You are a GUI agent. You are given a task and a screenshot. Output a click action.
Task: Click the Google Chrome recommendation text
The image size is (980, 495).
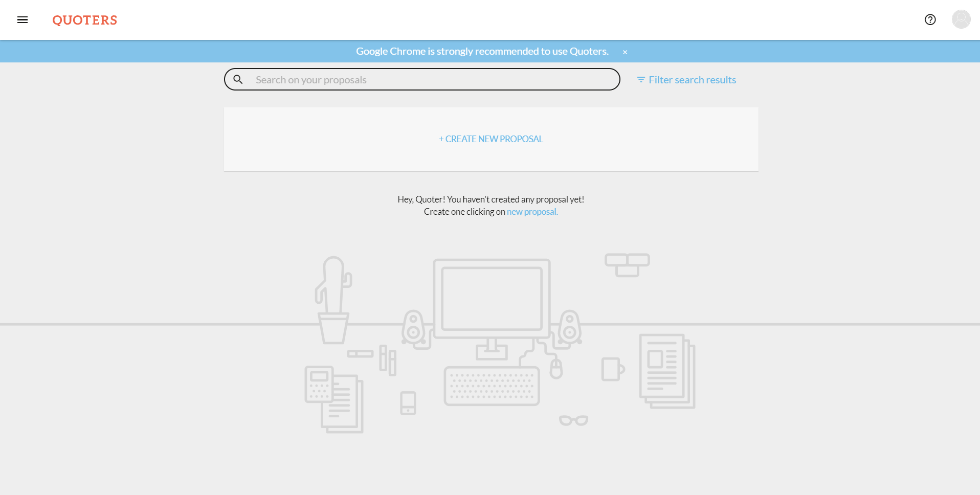[482, 51]
